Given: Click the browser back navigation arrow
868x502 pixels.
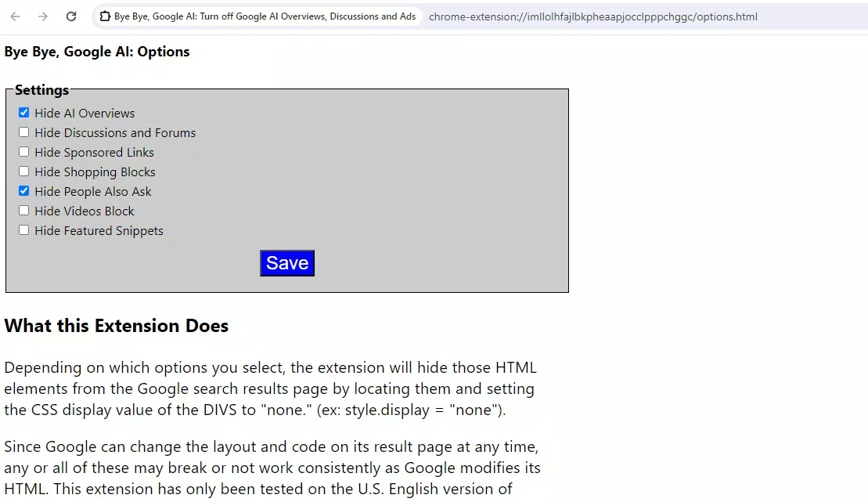Looking at the screenshot, I should pos(15,16).
